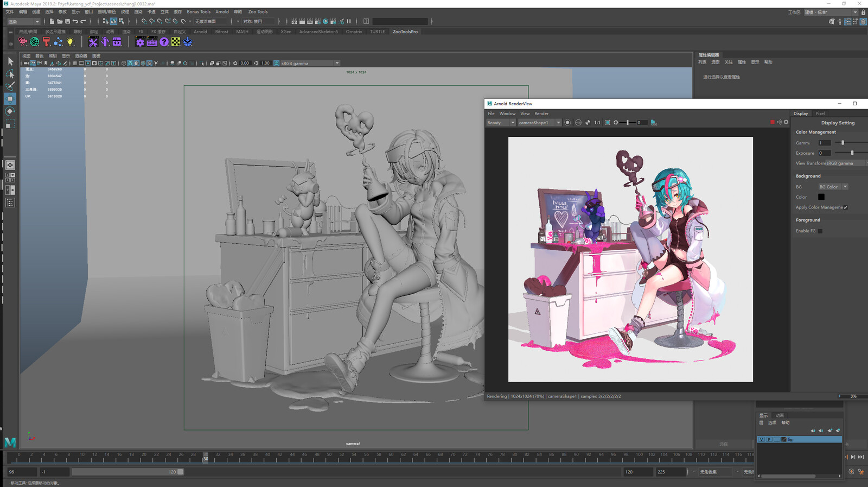This screenshot has height=487, width=868.
Task: Click the Maya logo icon at bottom-left
Action: click(x=10, y=442)
